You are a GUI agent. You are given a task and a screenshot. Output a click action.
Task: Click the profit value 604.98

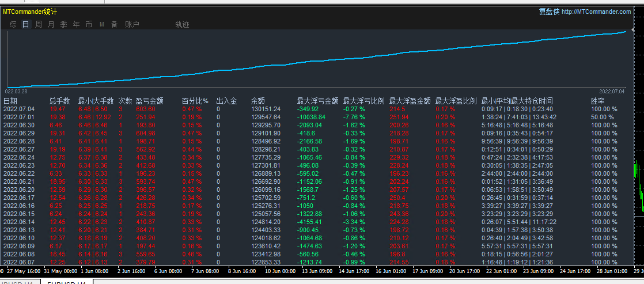tap(146, 133)
